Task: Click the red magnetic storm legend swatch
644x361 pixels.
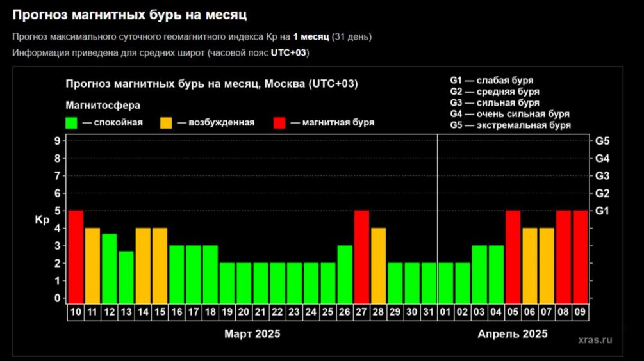Action: [x=279, y=122]
